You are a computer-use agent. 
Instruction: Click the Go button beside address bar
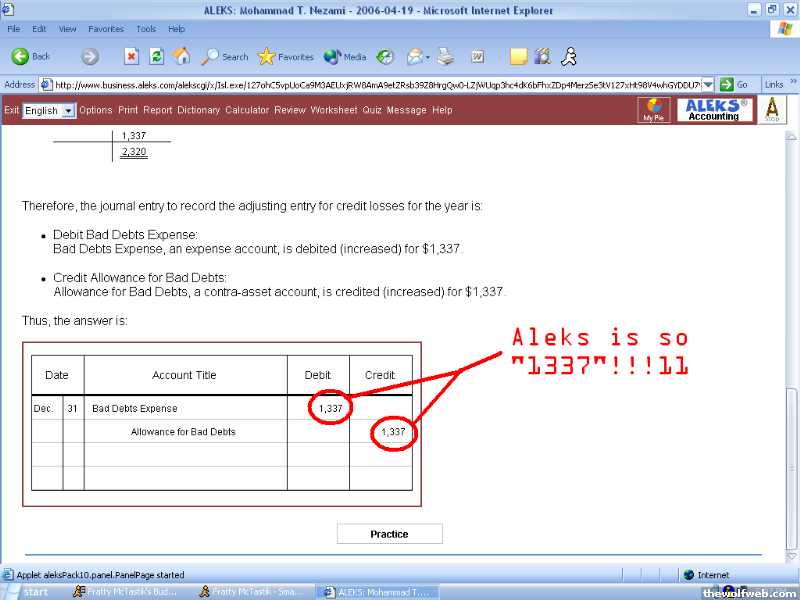734,85
